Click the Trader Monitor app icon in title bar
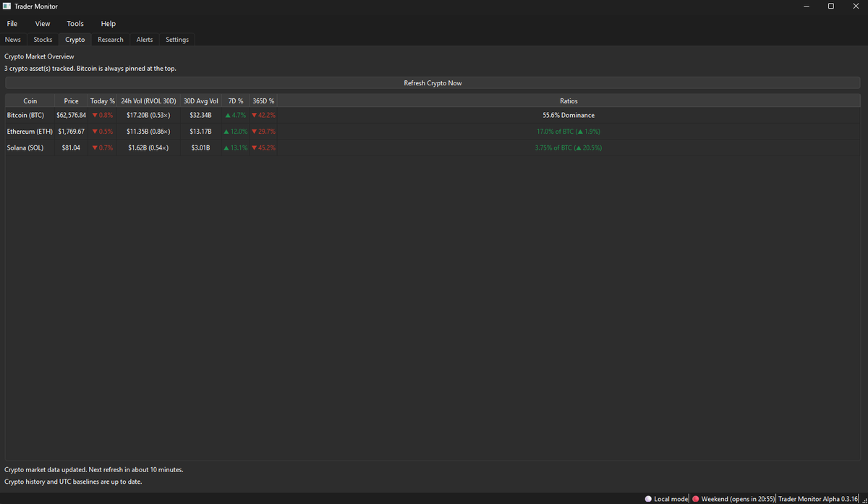 pos(7,6)
